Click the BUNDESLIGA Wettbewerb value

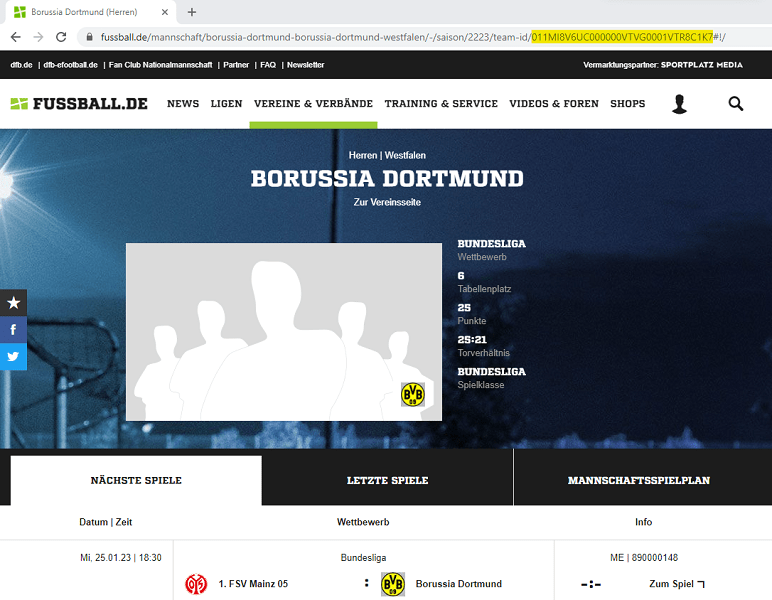491,244
